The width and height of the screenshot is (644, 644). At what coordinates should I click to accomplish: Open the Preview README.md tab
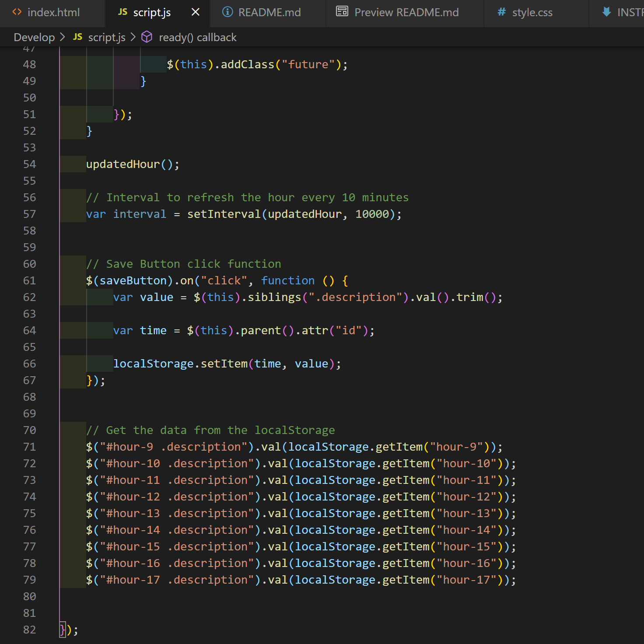pyautogui.click(x=405, y=12)
